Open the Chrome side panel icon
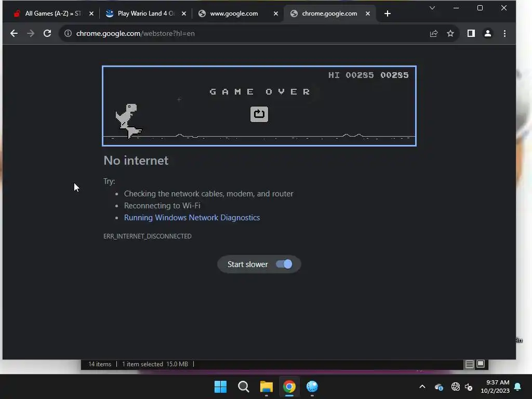The width and height of the screenshot is (532, 399). click(471, 33)
